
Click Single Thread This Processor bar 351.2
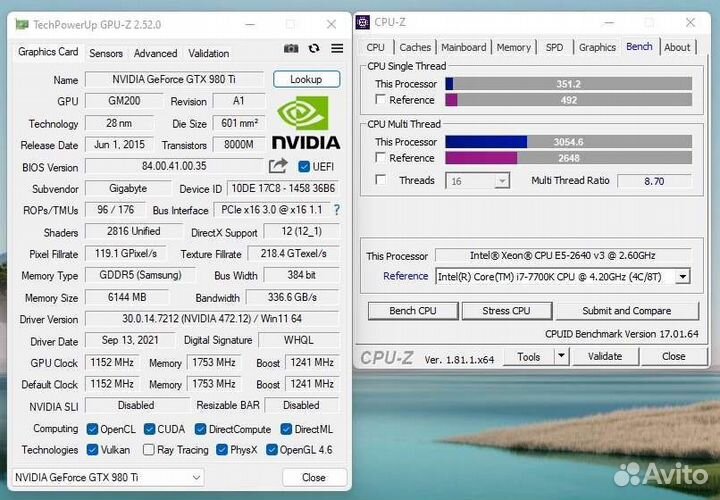(x=568, y=84)
